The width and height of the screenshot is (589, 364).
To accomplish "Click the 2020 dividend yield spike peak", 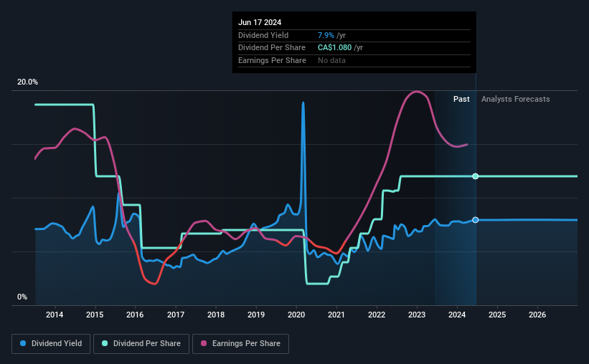I will pyautogui.click(x=303, y=102).
